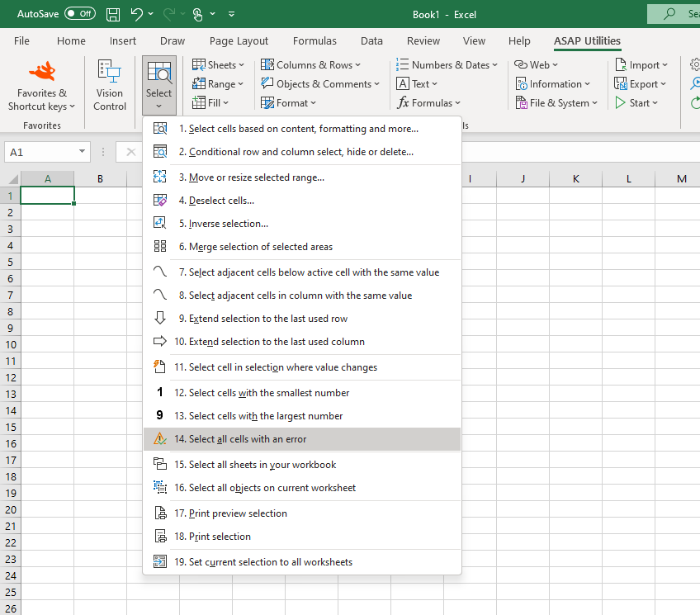Screen dimensions: 700x615
Task: Choose Select adjacent cells below active cell
Action: coord(302,272)
